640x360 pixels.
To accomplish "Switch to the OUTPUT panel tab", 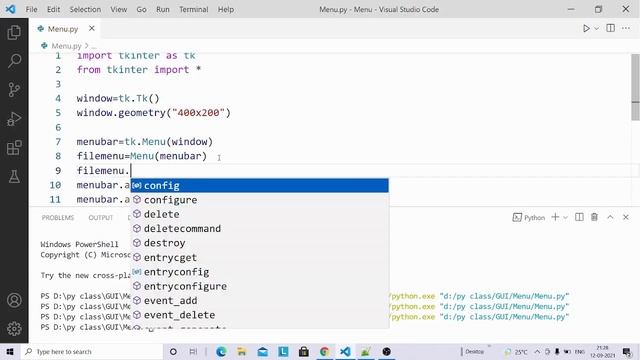I will click(x=100, y=218).
